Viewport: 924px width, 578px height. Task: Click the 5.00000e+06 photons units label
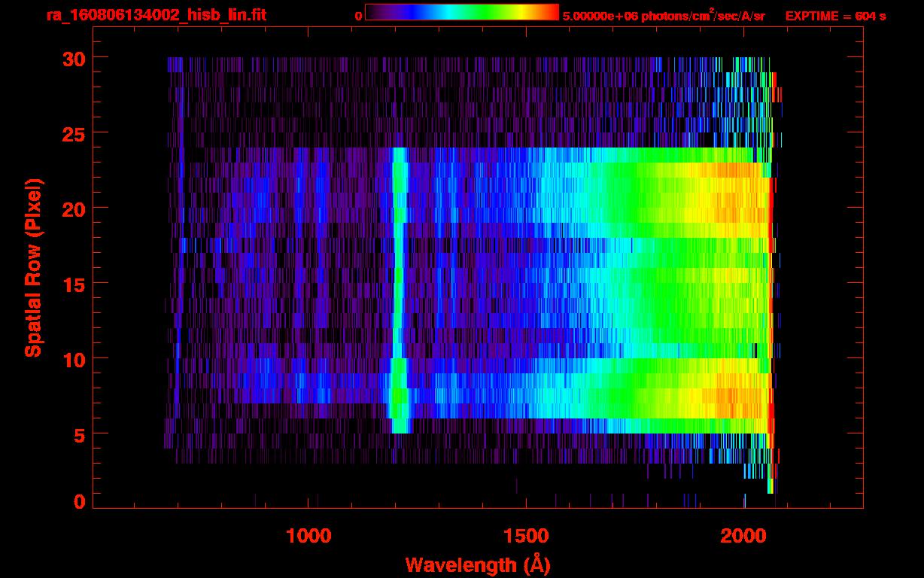click(x=664, y=16)
